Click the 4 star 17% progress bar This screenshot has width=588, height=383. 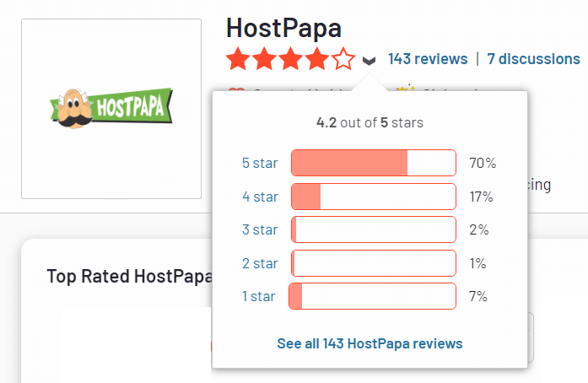(x=373, y=197)
